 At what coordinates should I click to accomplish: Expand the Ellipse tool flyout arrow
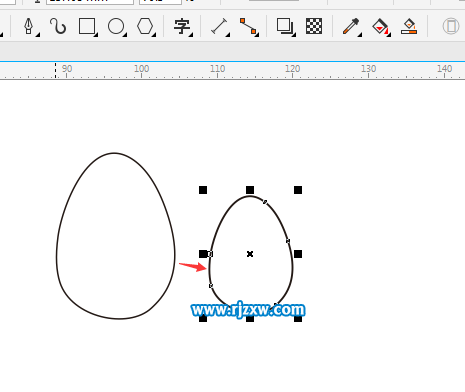pos(125,35)
